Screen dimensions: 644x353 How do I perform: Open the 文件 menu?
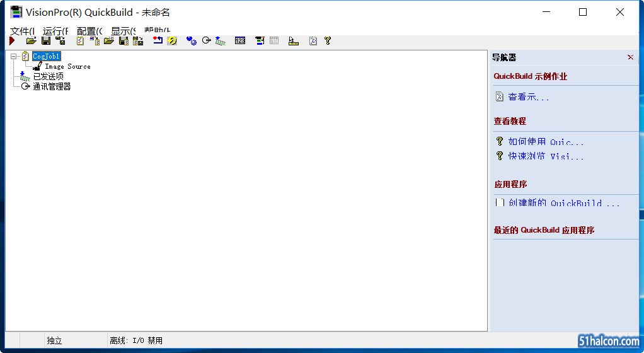[x=22, y=31]
